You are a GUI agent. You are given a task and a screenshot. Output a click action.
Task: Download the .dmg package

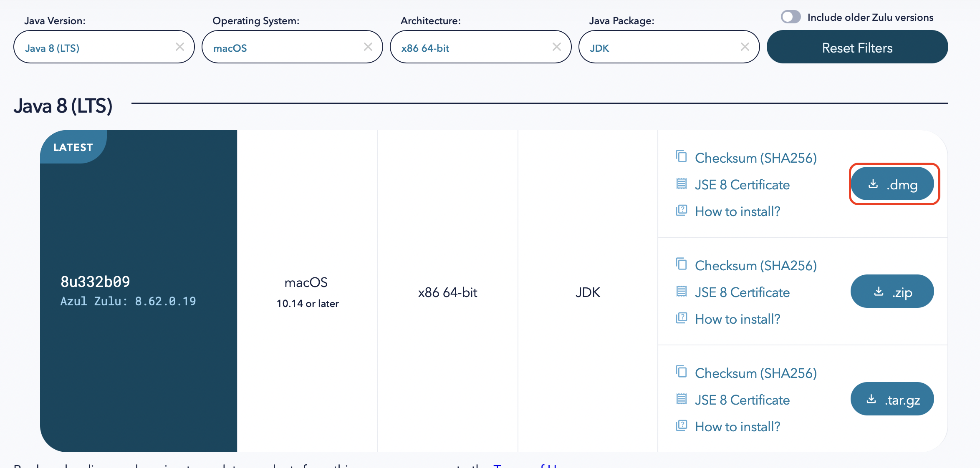(892, 184)
